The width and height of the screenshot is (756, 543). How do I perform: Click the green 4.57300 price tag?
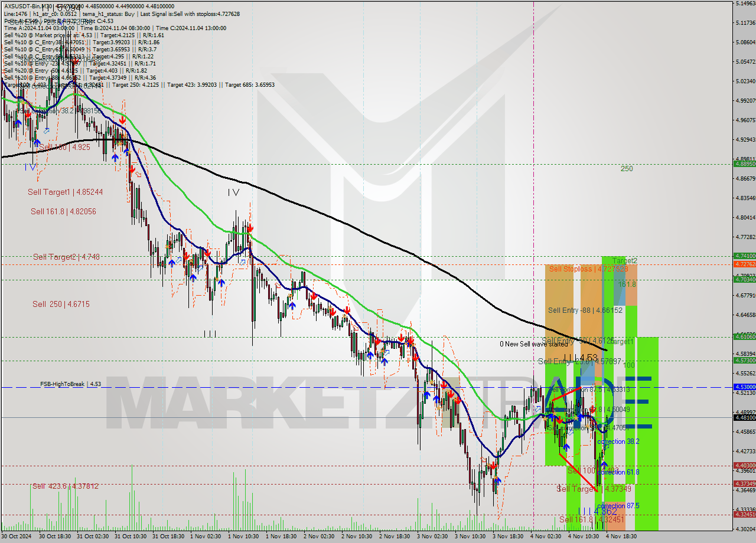744,360
